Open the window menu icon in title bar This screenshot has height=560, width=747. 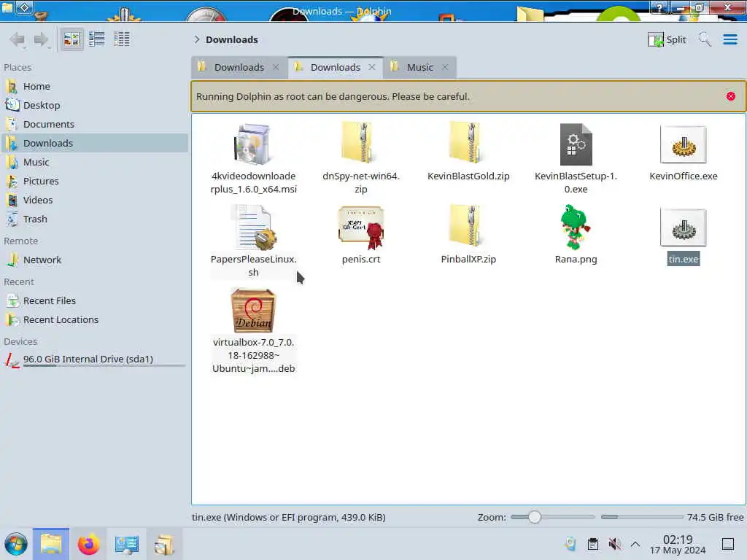pos(7,7)
